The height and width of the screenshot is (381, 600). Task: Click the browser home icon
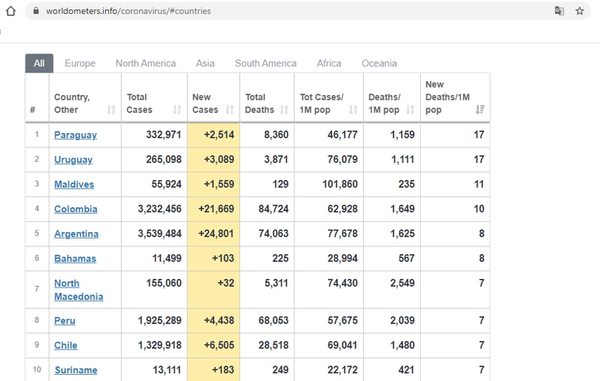(11, 11)
